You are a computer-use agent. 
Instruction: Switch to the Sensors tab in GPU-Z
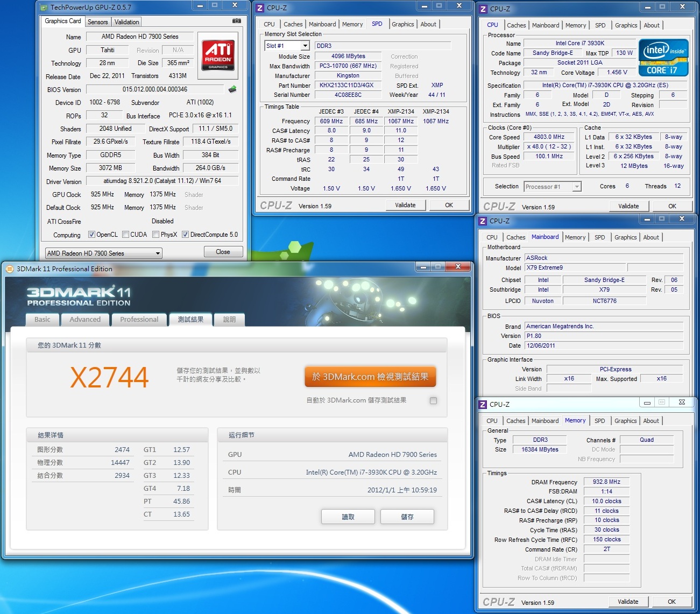point(98,22)
